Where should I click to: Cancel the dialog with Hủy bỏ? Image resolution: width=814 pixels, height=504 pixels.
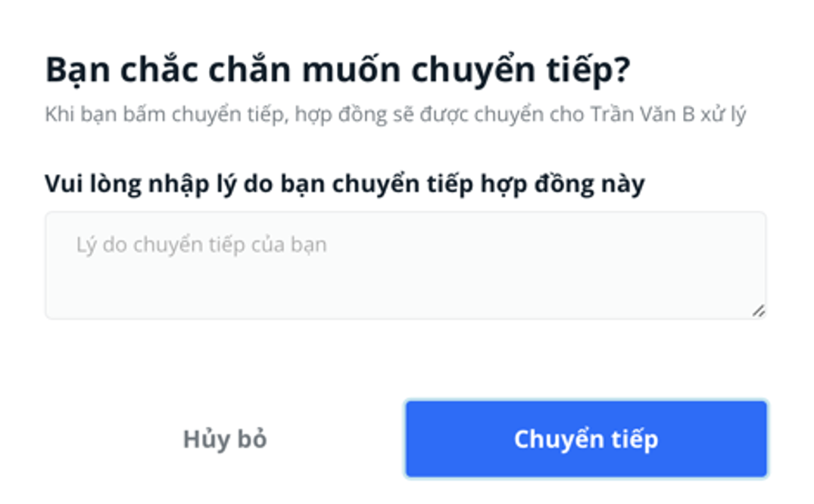coord(225,439)
